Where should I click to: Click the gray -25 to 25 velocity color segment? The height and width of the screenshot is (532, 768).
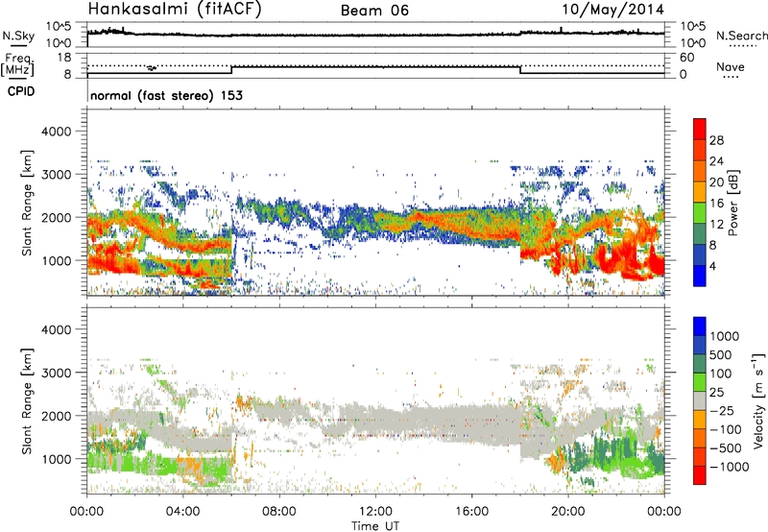(700, 401)
